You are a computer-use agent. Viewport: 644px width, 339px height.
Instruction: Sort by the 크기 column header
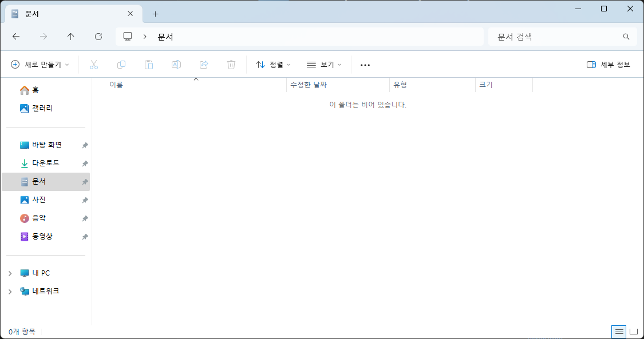(504, 85)
